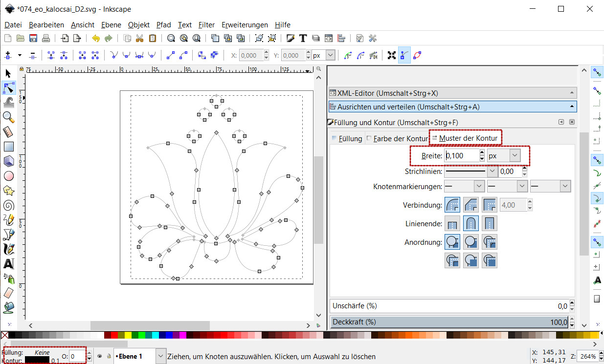Viewport: 604px width, 364px height.
Task: Click the Breite width input field
Action: tap(461, 156)
